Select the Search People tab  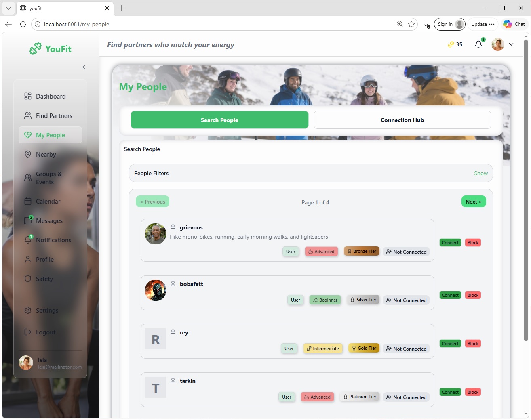click(219, 120)
